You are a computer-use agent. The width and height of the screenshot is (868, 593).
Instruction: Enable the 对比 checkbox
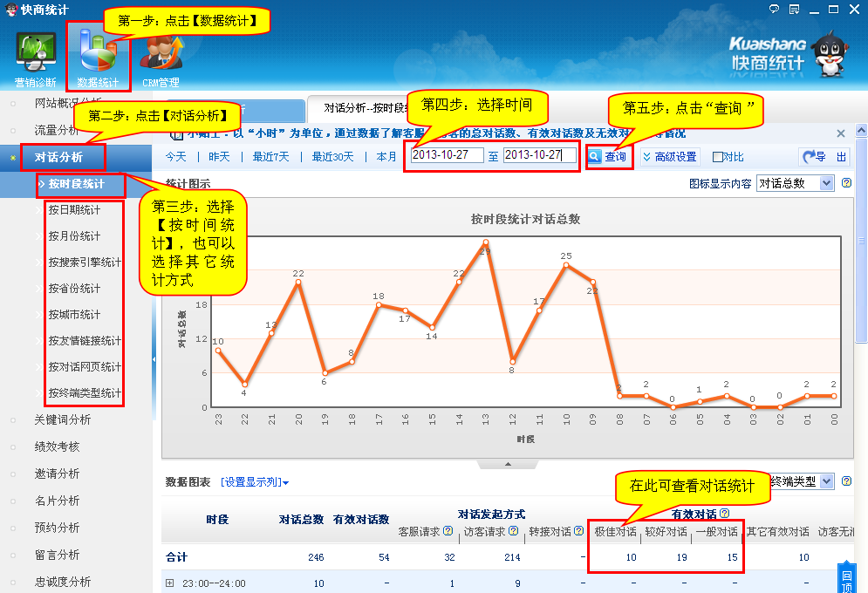click(718, 158)
